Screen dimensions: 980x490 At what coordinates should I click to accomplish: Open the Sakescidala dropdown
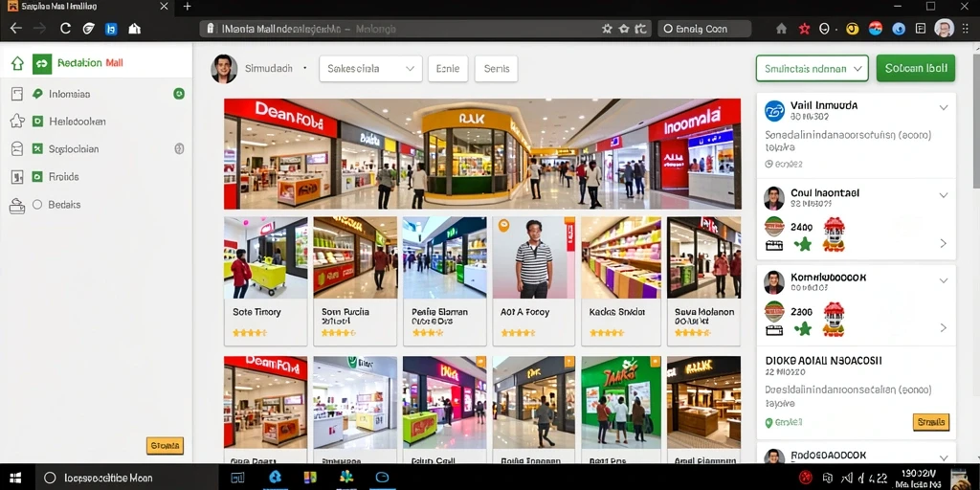370,69
